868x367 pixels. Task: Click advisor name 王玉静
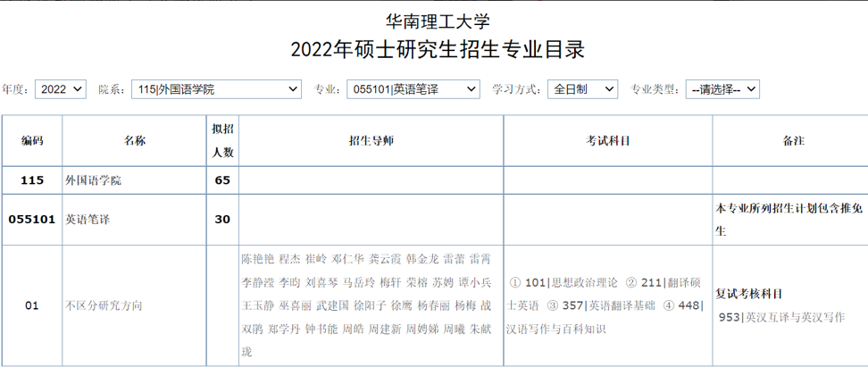(x=258, y=305)
